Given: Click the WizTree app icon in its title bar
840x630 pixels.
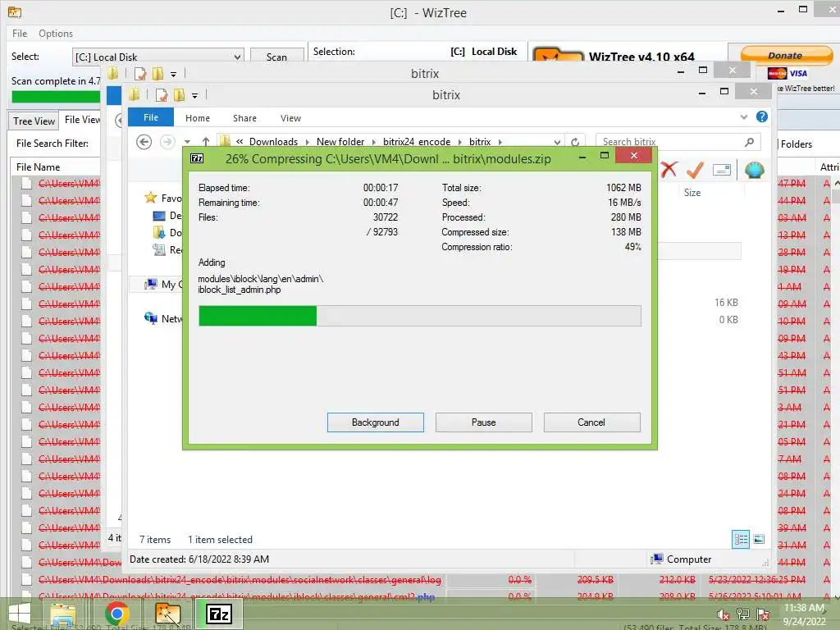Looking at the screenshot, I should (15, 11).
